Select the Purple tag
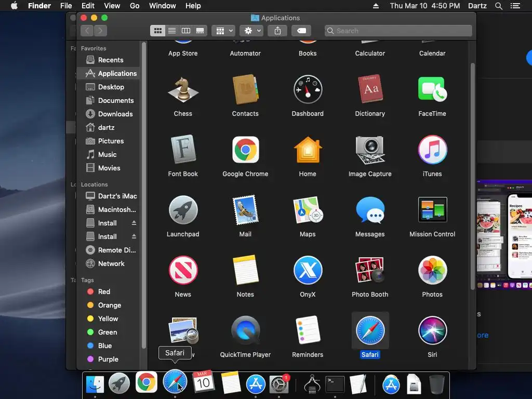Viewport: 532px width, 399px height. pos(108,360)
